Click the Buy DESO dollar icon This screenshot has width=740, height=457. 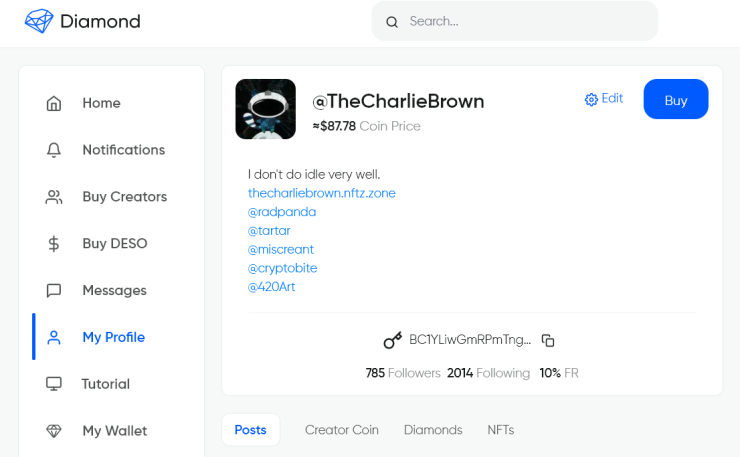coord(54,244)
